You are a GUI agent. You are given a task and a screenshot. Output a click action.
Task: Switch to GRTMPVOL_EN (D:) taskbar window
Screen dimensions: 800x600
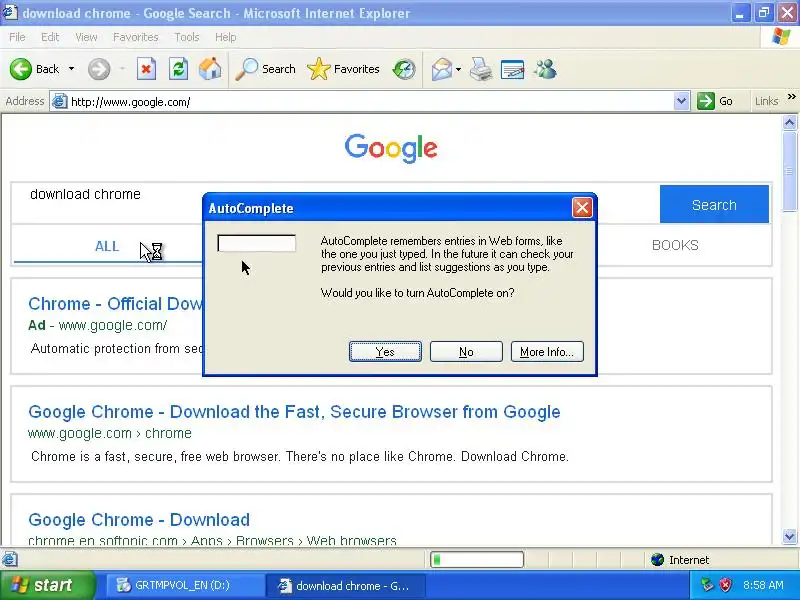(184, 585)
